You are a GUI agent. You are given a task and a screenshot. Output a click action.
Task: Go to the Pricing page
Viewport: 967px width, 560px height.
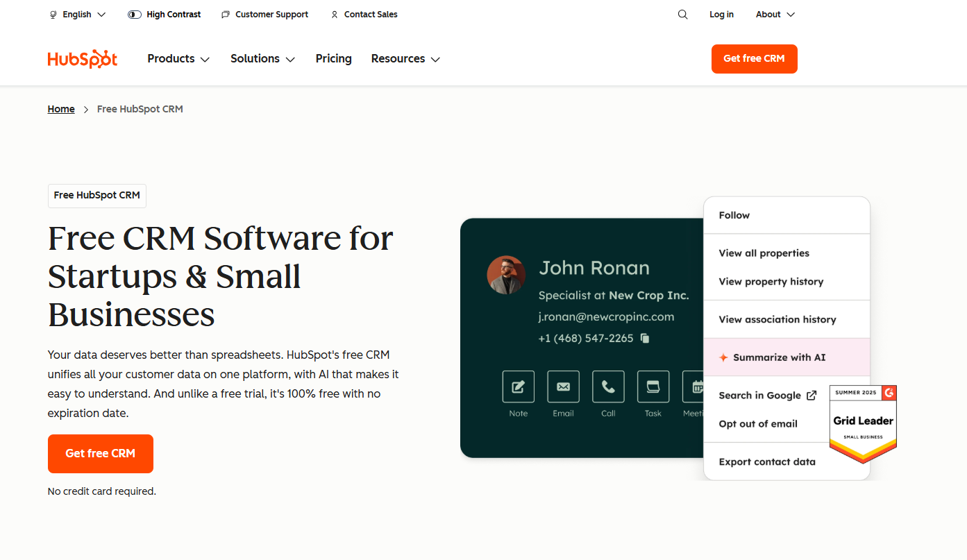pos(333,59)
